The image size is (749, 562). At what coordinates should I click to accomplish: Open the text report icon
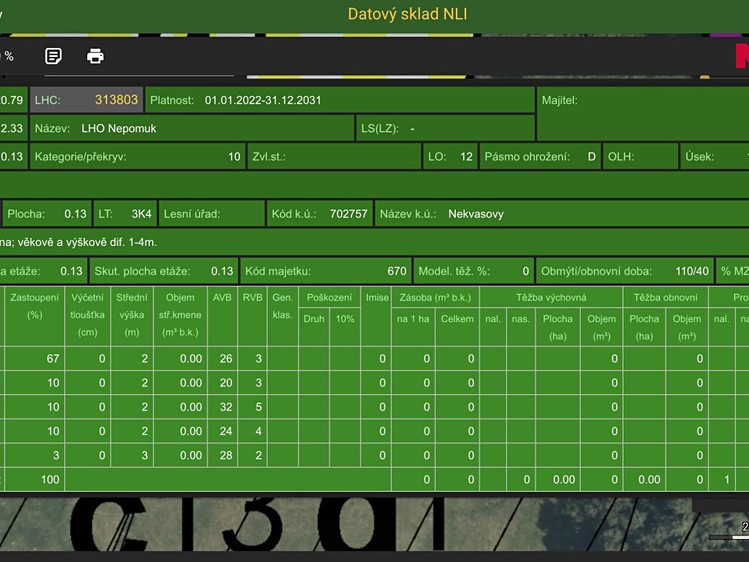pyautogui.click(x=53, y=56)
